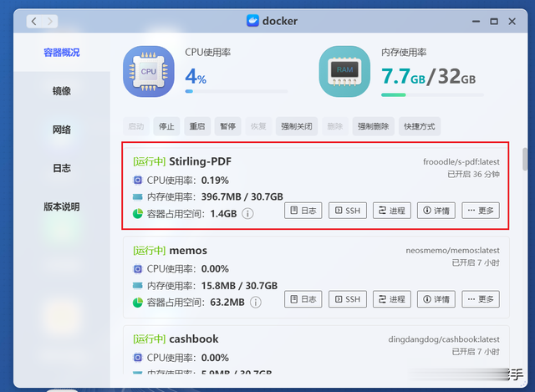Open 详情 details for Stirling-PDF

point(436,211)
